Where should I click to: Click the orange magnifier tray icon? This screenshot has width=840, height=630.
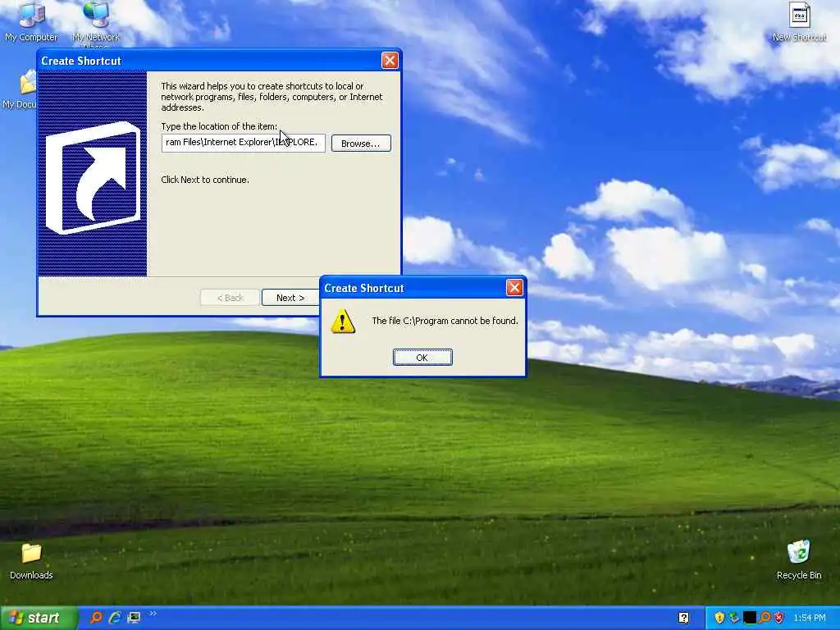(x=765, y=618)
